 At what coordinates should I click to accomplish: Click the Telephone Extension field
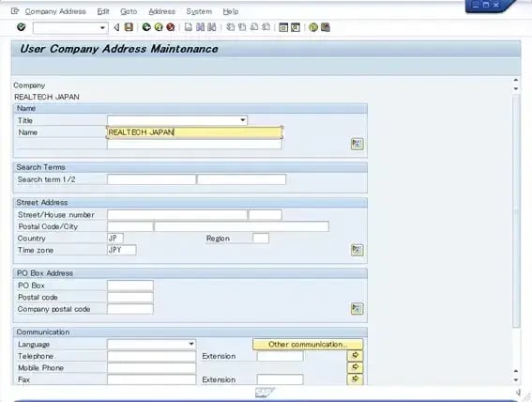[x=280, y=356]
